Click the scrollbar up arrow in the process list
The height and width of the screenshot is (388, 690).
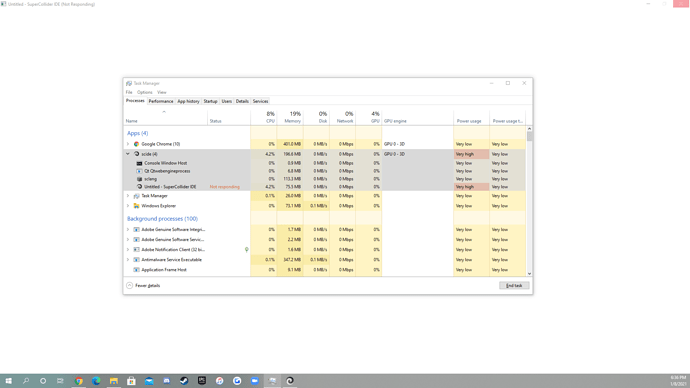coord(529,128)
